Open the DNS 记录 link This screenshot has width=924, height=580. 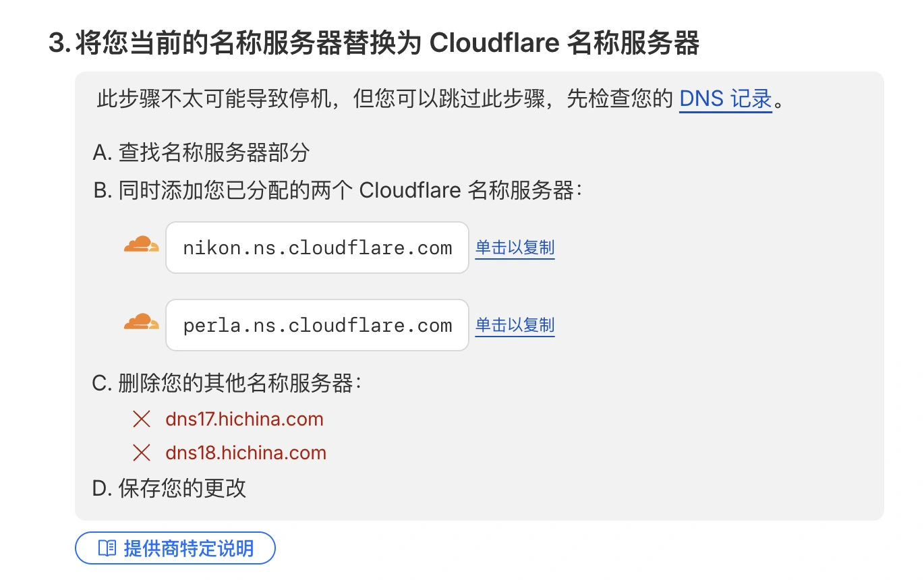point(725,99)
